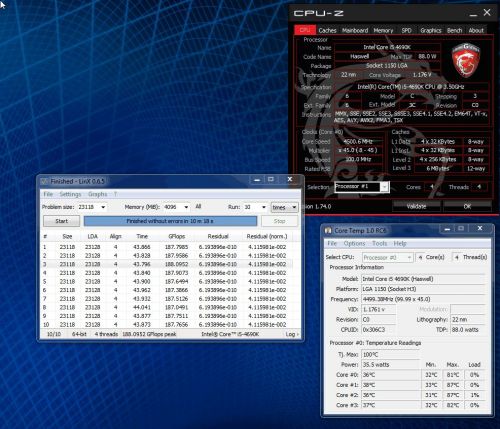The image size is (500, 429).
Task: Open the Caches tab in CPU-Z
Action: (x=327, y=30)
